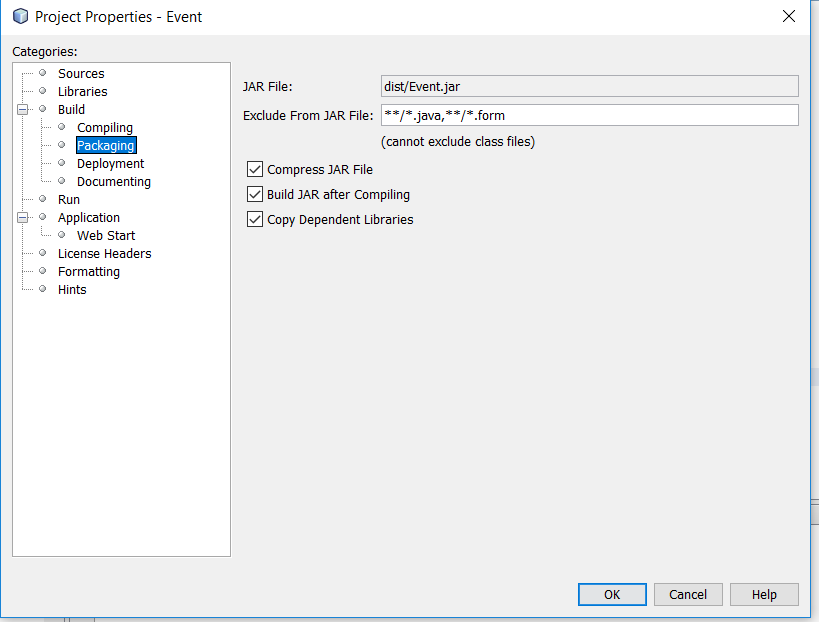Viewport: 819px width, 622px height.
Task: Uncheck Compress JAR File checkbox
Action: (255, 169)
